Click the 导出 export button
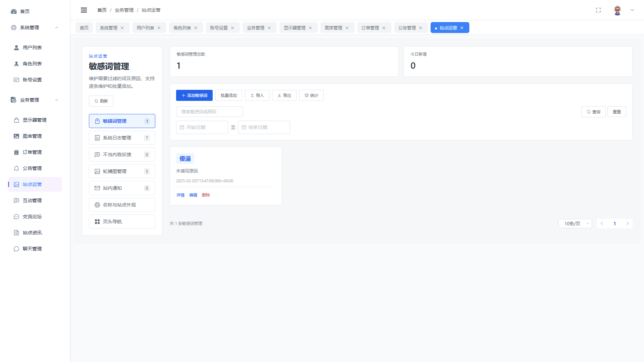 coord(284,96)
